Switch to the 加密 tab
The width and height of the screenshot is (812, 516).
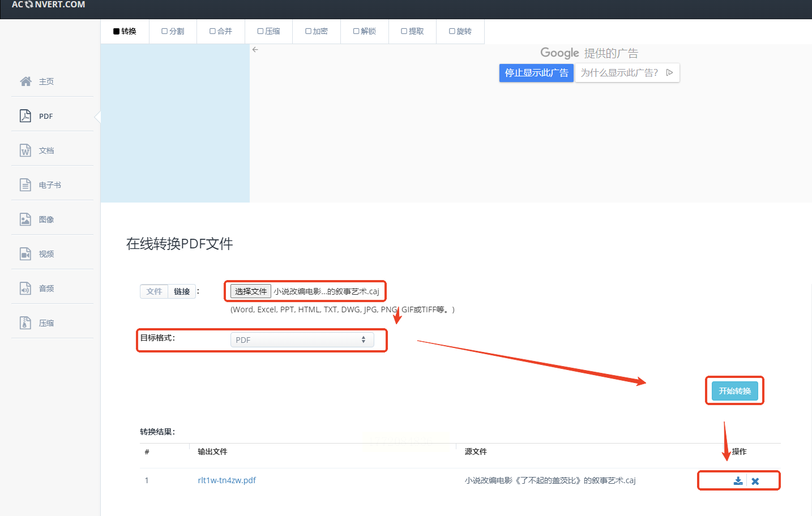pos(317,31)
